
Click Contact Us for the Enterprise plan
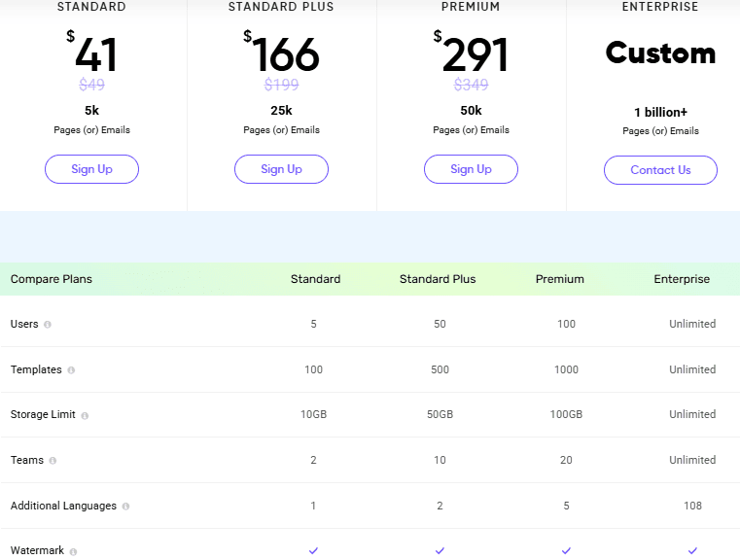660,170
